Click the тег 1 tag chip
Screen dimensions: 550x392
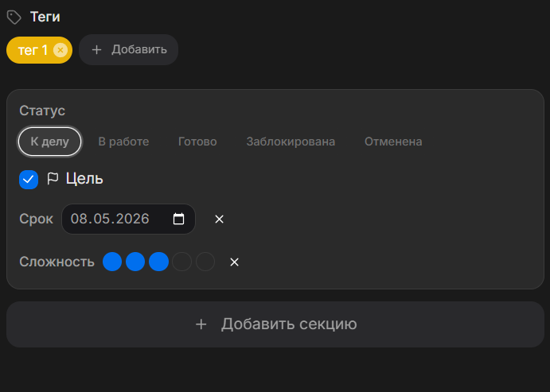pos(39,50)
